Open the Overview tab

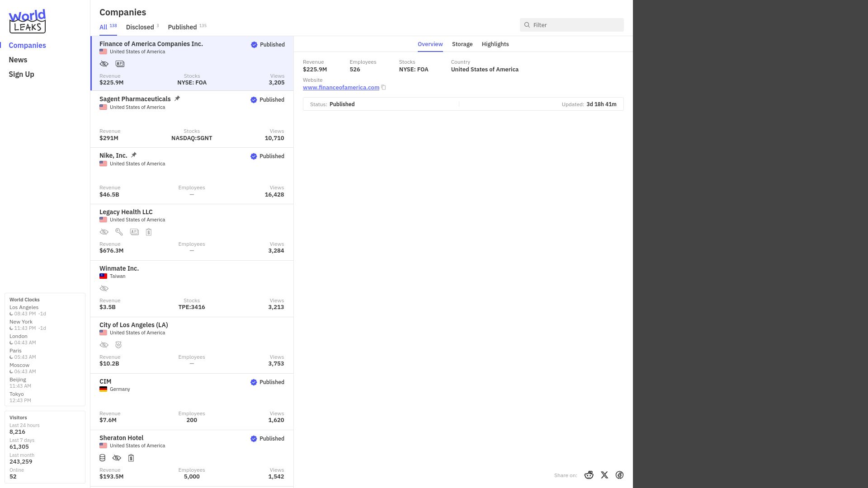coord(430,44)
